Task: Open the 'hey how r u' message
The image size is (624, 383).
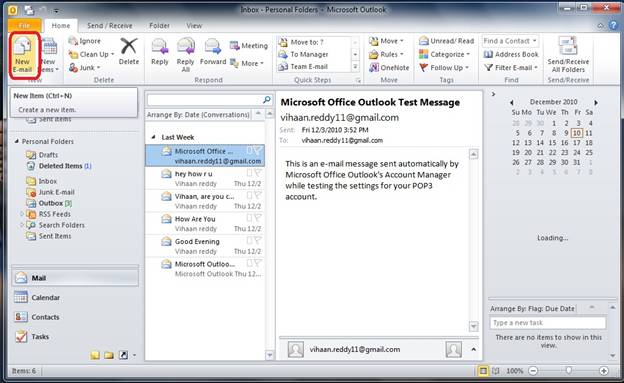Action: (x=205, y=178)
